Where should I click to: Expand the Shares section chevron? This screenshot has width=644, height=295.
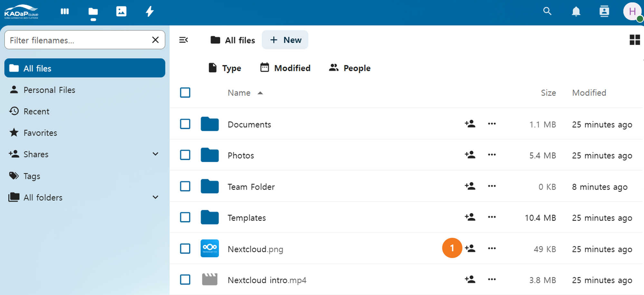point(155,154)
